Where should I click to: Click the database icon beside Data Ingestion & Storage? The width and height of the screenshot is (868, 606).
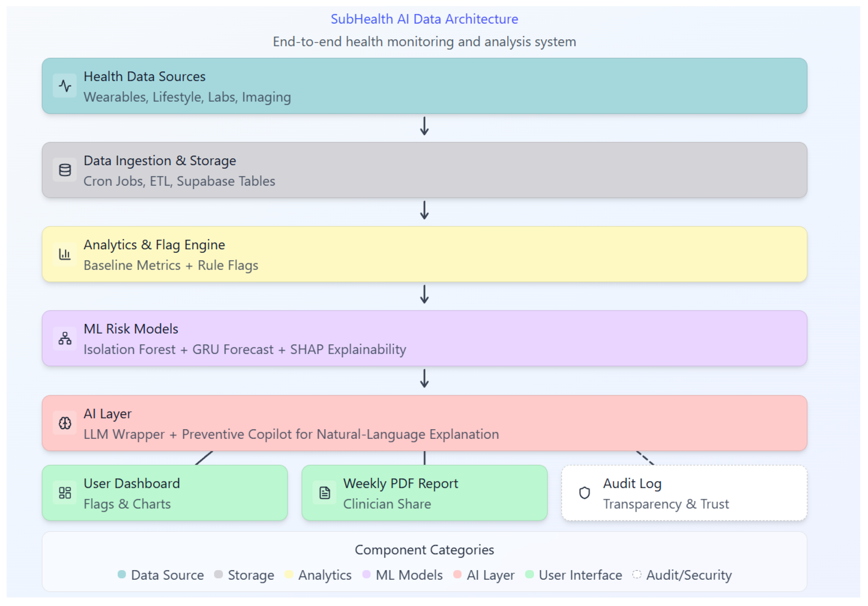tap(65, 170)
